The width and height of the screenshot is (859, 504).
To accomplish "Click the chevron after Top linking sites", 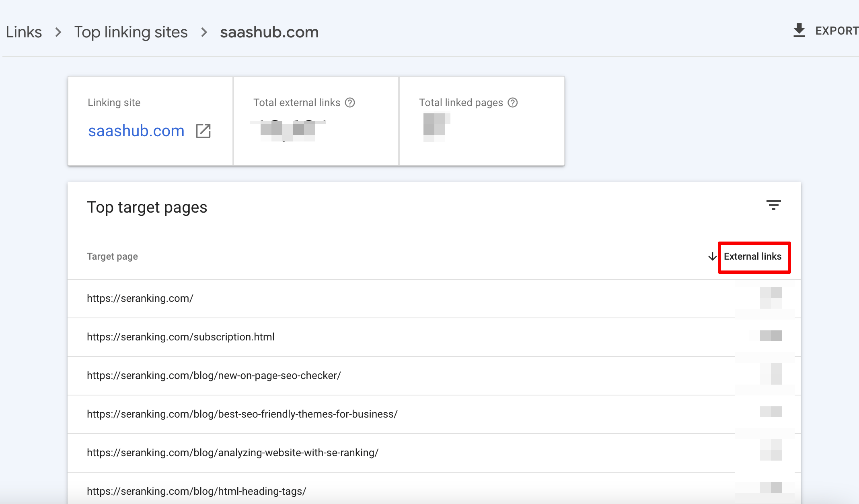I will 204,32.
